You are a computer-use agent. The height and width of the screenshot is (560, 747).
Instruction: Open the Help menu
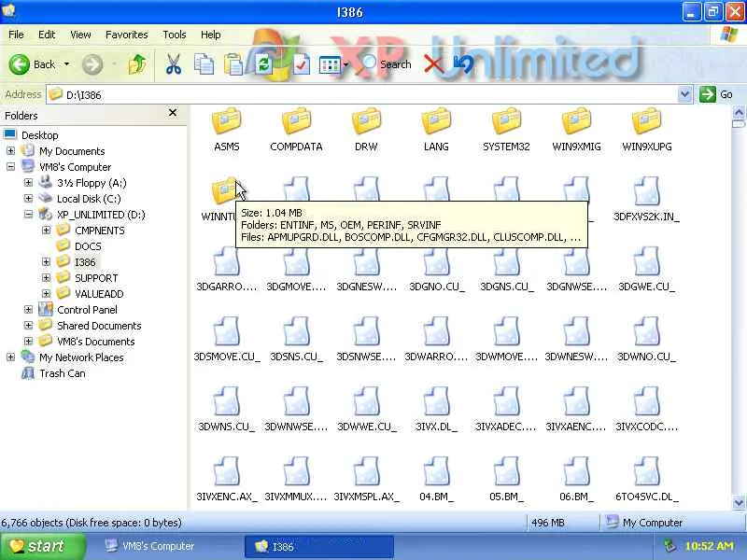point(211,35)
